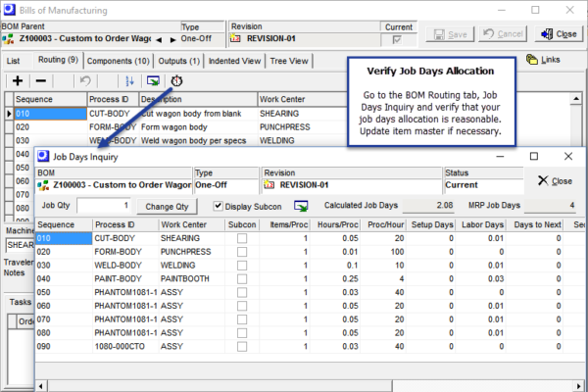
Task: Maximize the Job Days Inquiry window
Action: tap(534, 157)
